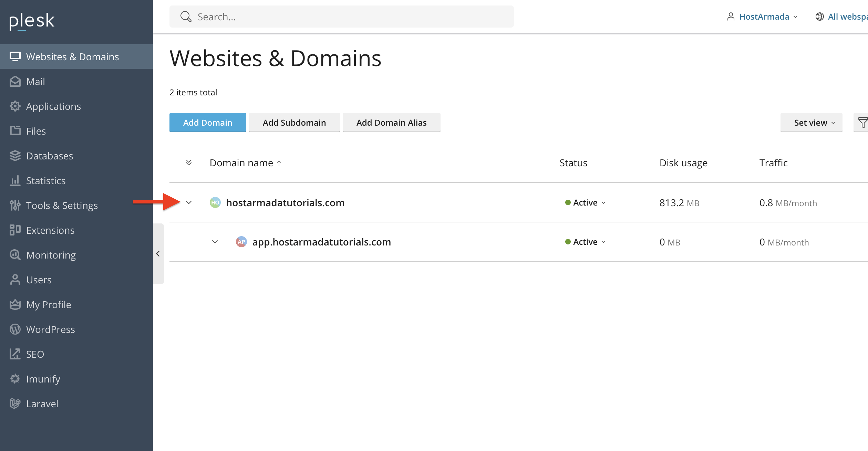Image resolution: width=868 pixels, height=451 pixels.
Task: Open the Websites & Domains section
Action: coord(72,56)
